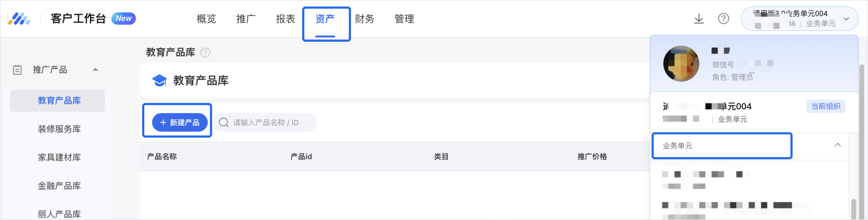The height and width of the screenshot is (220, 868).
Task: Open the 报表 tab
Action: pos(285,19)
